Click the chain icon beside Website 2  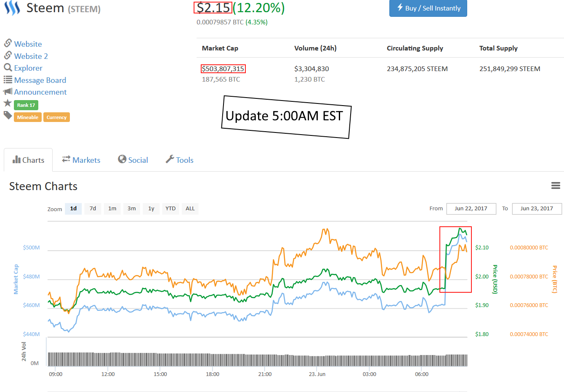point(8,55)
